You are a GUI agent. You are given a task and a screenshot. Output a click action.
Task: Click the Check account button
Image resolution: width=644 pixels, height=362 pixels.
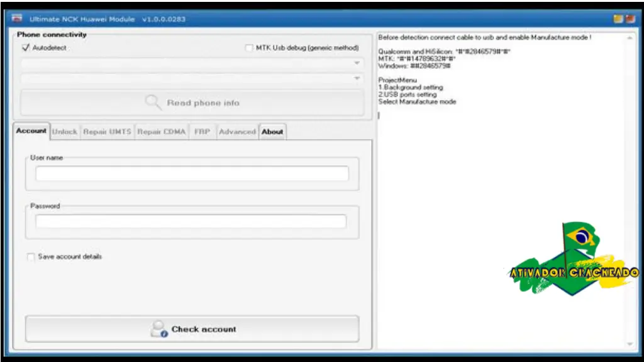(192, 329)
